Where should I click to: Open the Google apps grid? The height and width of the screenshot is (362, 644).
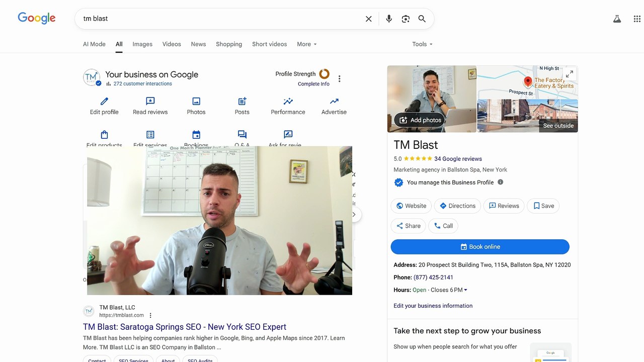[637, 19]
